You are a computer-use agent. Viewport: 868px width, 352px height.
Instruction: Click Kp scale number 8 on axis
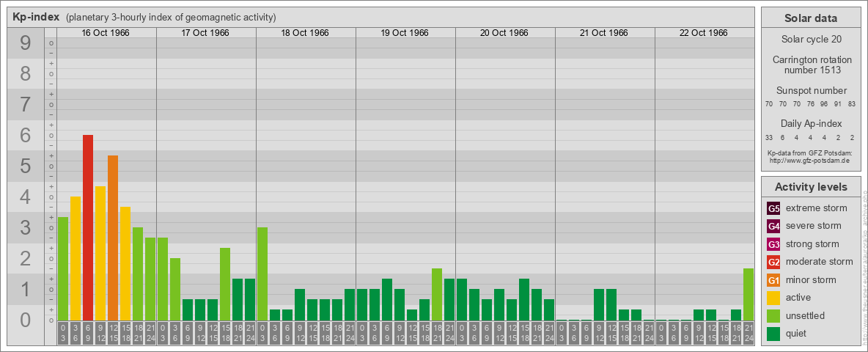[26, 73]
